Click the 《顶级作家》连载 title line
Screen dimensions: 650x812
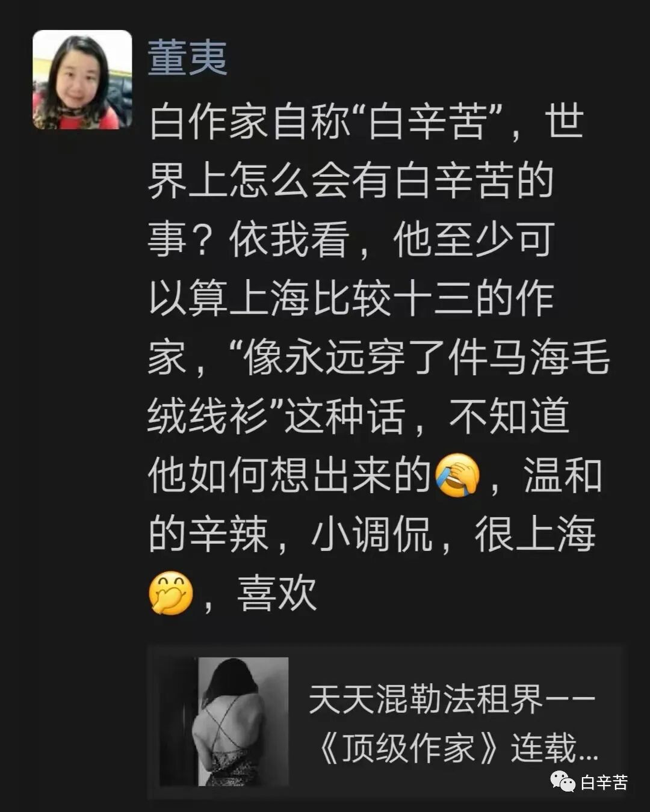457,749
